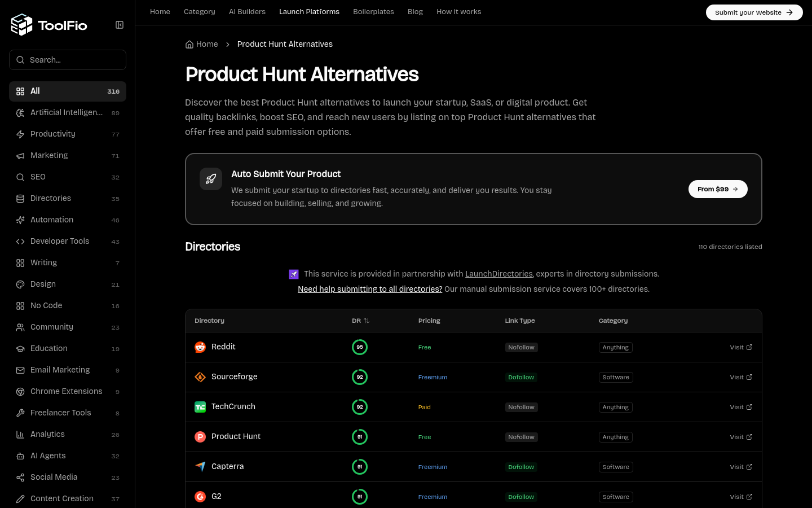The height and width of the screenshot is (508, 812).
Task: Select the No Code sidebar category
Action: click(x=68, y=306)
